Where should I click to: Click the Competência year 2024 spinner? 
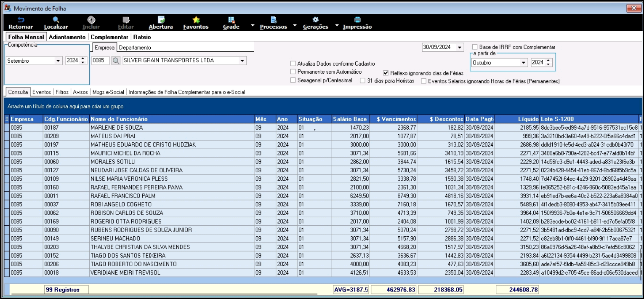(82, 61)
